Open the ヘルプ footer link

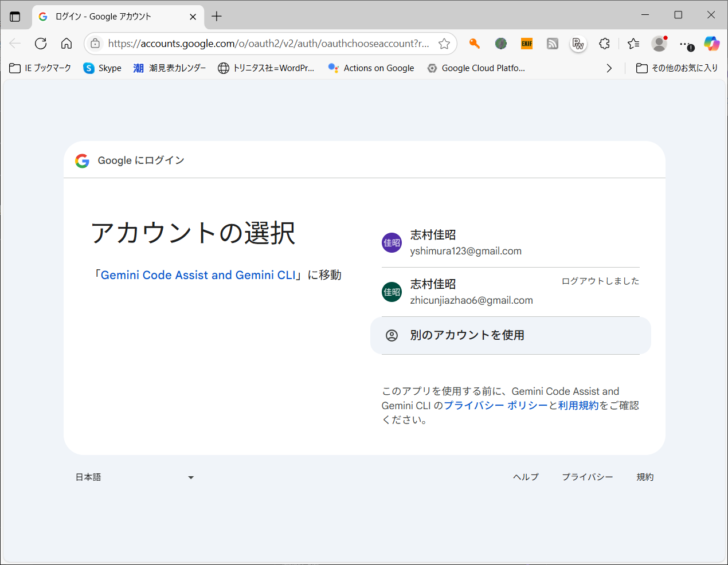tap(526, 477)
